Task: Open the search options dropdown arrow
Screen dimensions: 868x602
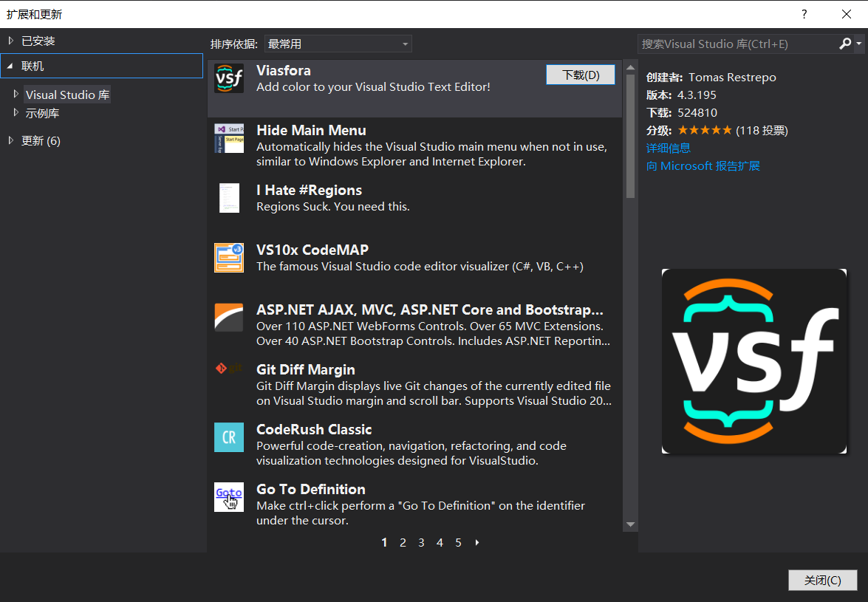Action: coord(858,44)
